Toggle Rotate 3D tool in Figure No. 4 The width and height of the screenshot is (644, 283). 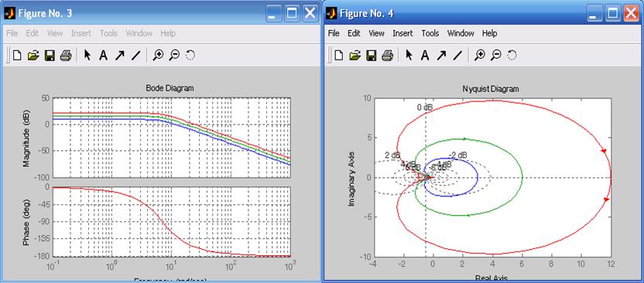point(512,55)
